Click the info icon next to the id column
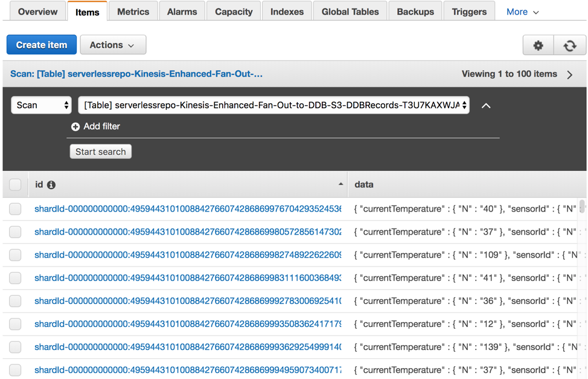 [50, 184]
